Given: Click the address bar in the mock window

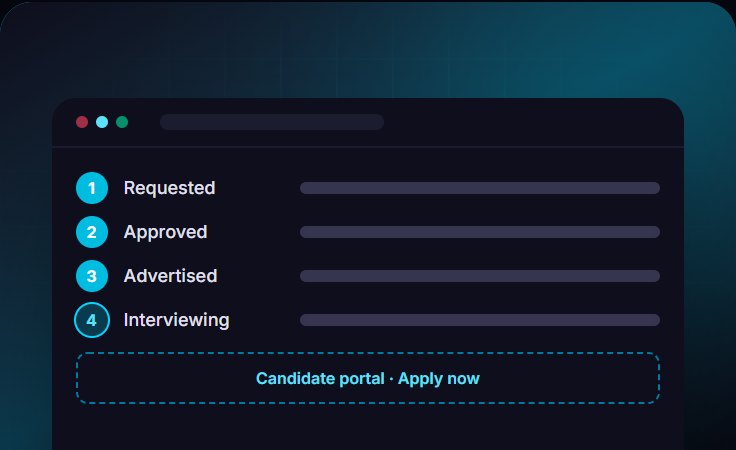Looking at the screenshot, I should (272, 122).
